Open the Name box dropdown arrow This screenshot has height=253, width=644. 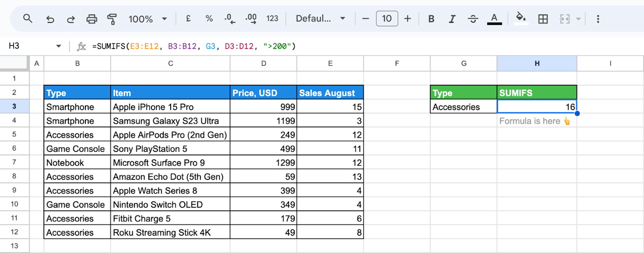pos(58,46)
